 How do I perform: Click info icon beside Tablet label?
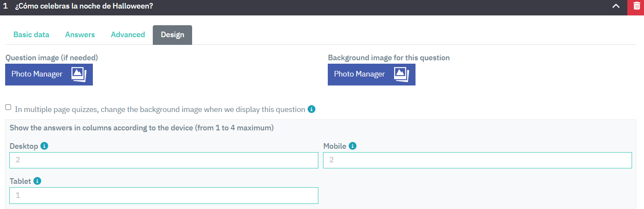pyautogui.click(x=37, y=181)
